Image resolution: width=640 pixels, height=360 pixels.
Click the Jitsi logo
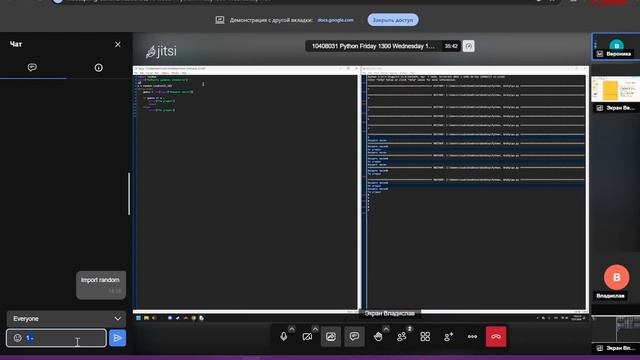pyautogui.click(x=162, y=51)
